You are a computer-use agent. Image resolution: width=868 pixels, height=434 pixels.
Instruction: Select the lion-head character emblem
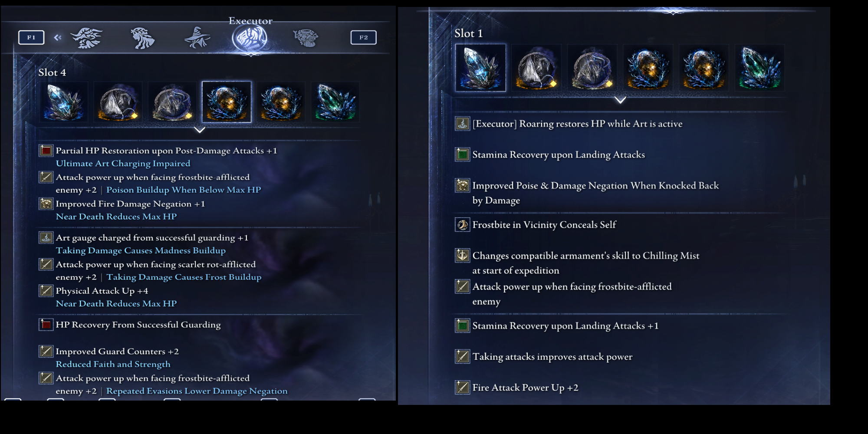click(x=143, y=38)
